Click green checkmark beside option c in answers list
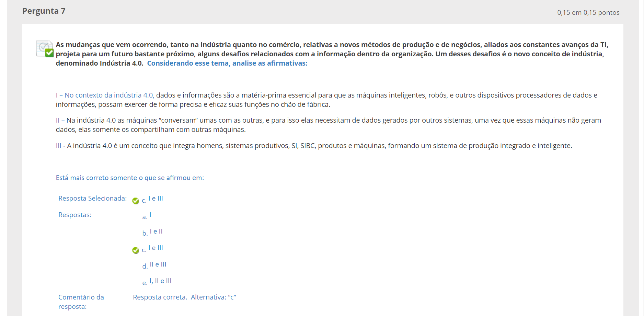The height and width of the screenshot is (316, 644). 136,250
